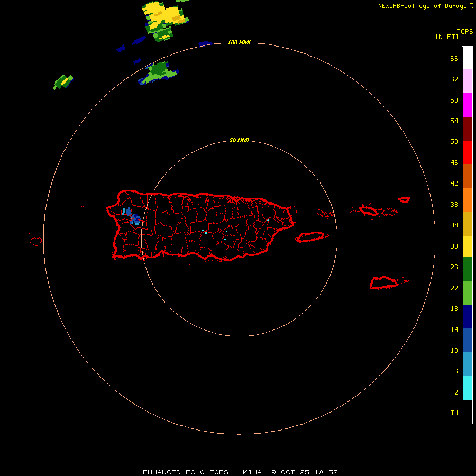Click the legend value 10

(x=454, y=350)
